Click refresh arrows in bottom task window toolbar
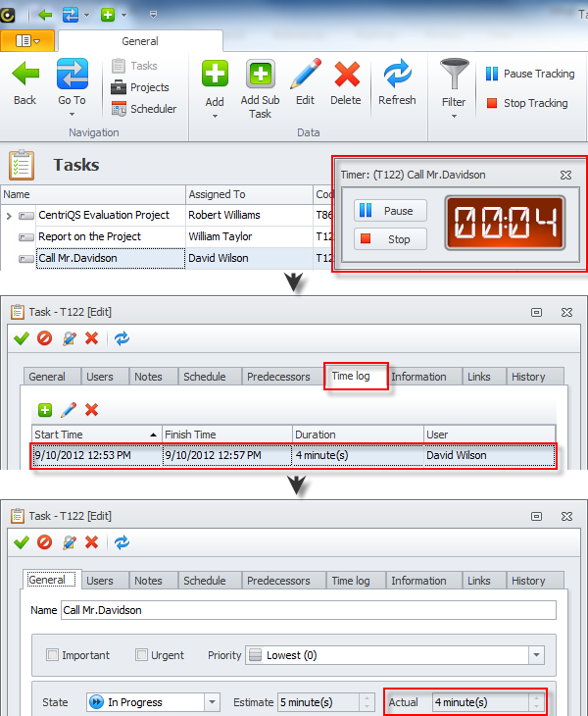Viewport: 588px width, 716px height. point(122,542)
